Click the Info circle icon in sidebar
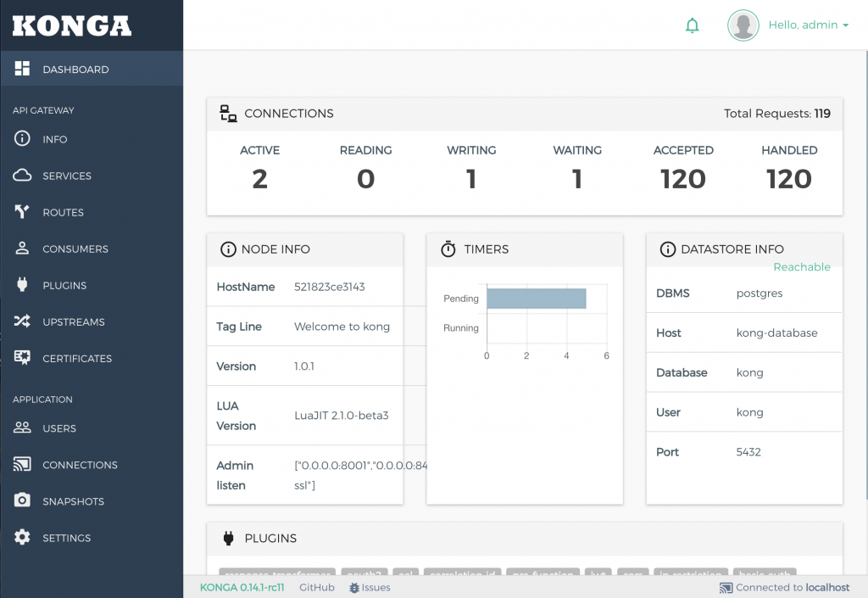The width and height of the screenshot is (868, 598). point(22,138)
